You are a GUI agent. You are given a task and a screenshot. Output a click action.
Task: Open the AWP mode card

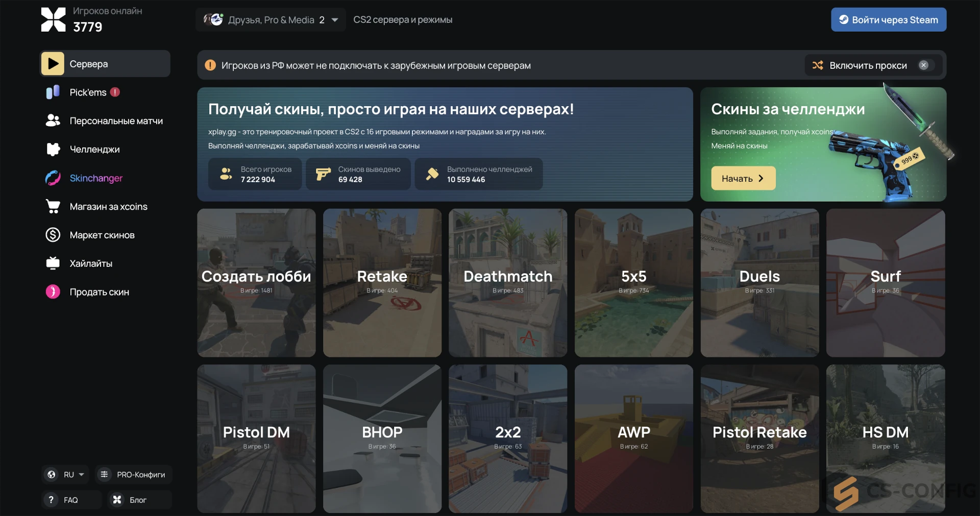tap(634, 438)
